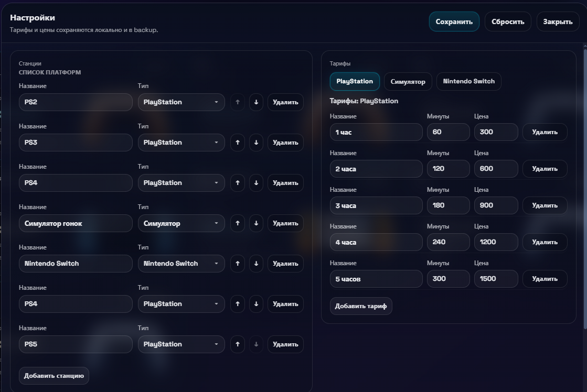This screenshot has height=392, width=587.
Task: Delete the 4 часа tariff
Action: [x=545, y=242]
